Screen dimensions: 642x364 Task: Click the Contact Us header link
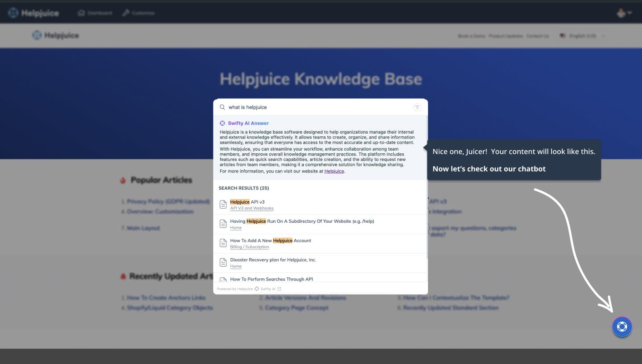[538, 36]
